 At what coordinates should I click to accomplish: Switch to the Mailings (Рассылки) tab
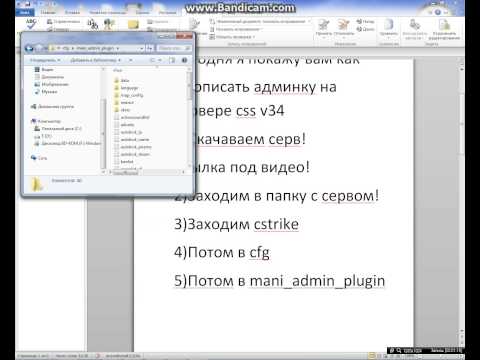pyautogui.click(x=167, y=12)
